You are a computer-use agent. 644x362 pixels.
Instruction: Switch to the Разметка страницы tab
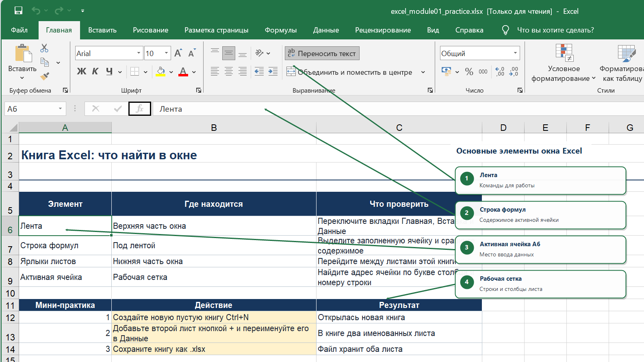(x=216, y=30)
